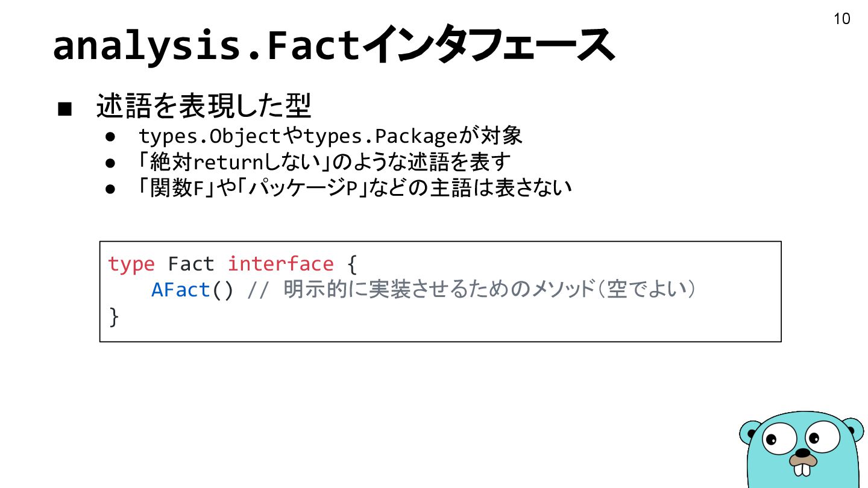The image size is (868, 488).
Task: Click the closing brace in code block
Action: pyautogui.click(x=114, y=316)
